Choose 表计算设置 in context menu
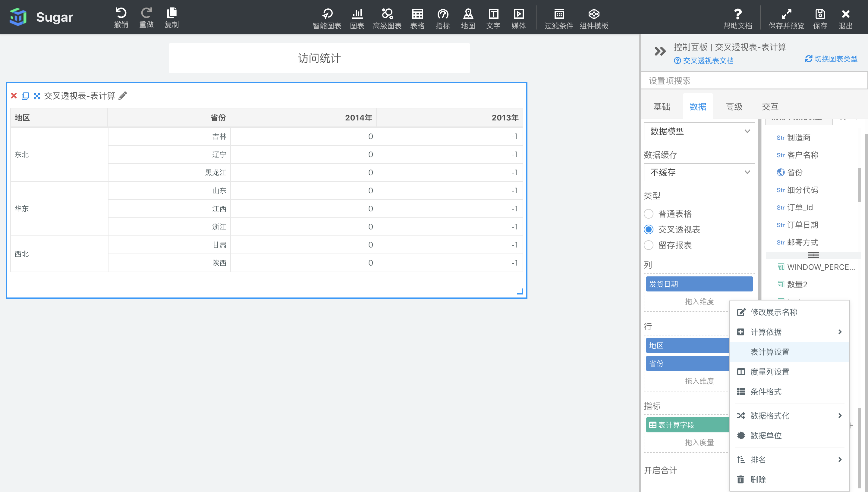Image resolution: width=868 pixels, height=492 pixels. point(790,352)
